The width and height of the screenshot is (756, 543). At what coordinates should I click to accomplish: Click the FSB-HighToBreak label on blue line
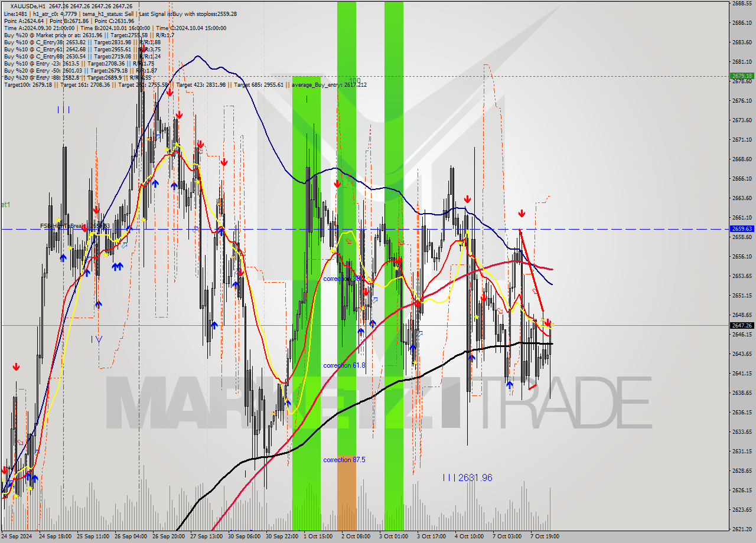click(74, 226)
